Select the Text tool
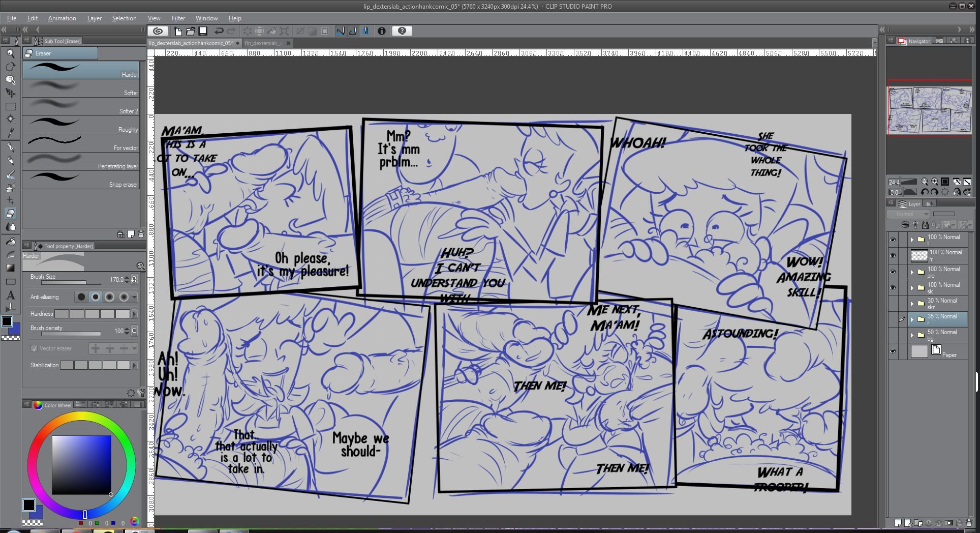 point(10,295)
